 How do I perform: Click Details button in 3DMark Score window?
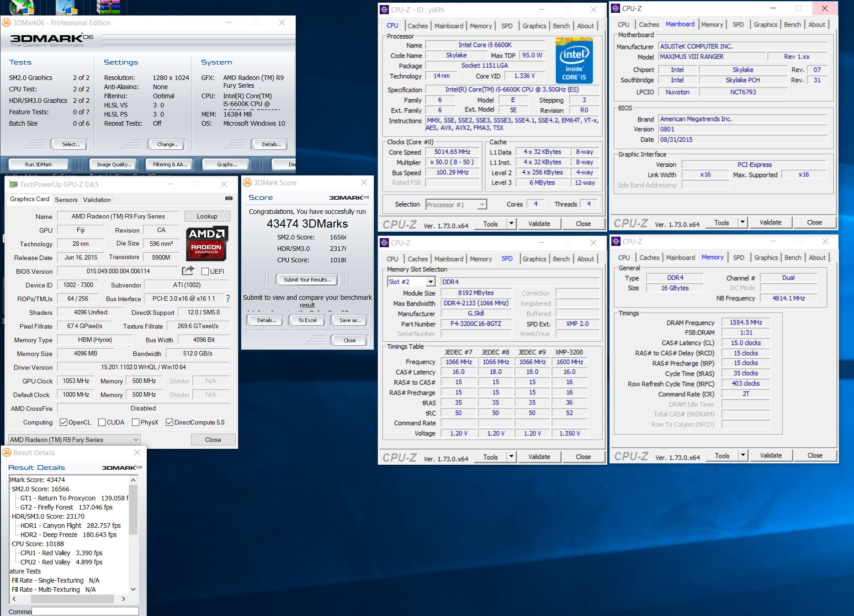(266, 320)
